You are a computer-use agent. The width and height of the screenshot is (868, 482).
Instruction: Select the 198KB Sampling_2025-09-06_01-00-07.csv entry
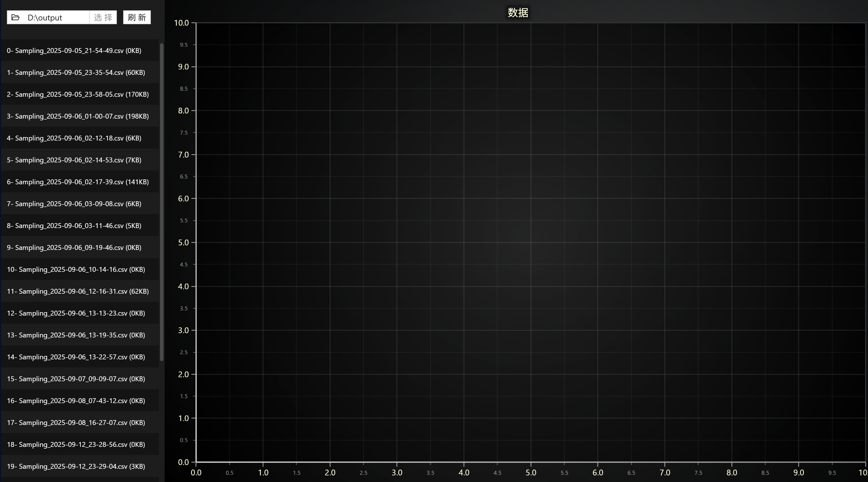(x=78, y=116)
